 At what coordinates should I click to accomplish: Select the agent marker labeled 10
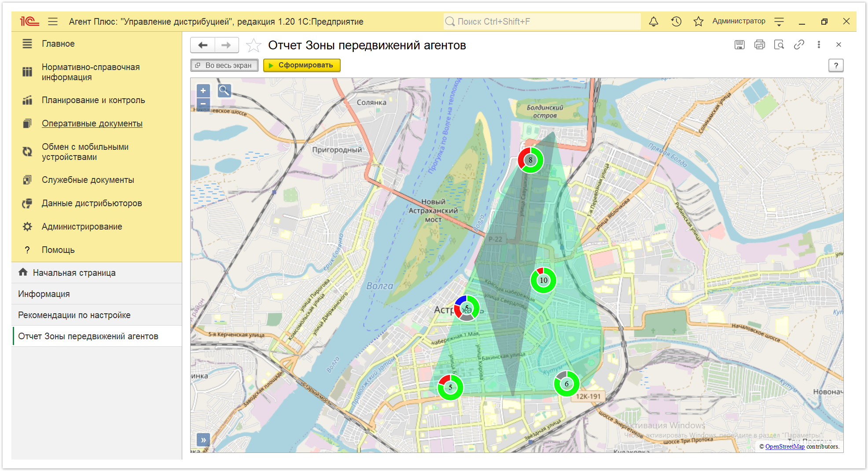(x=544, y=280)
